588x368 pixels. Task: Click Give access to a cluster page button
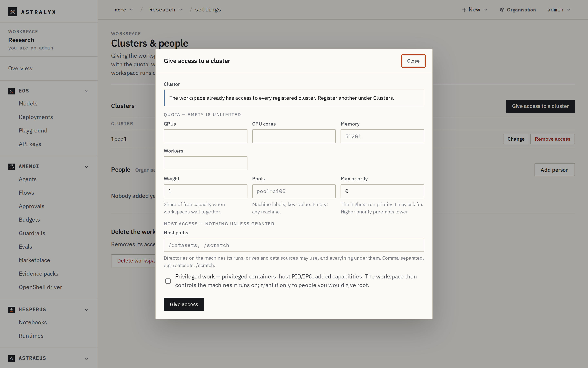point(540,106)
